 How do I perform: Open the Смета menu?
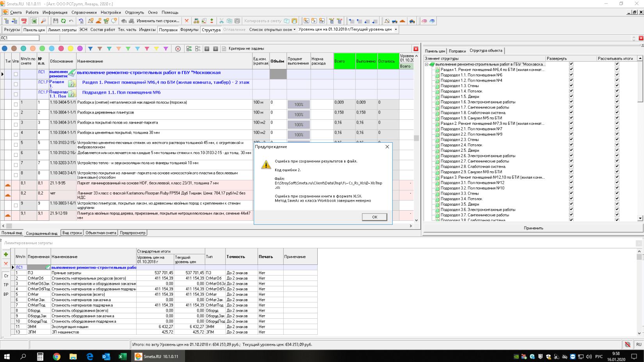point(16,12)
